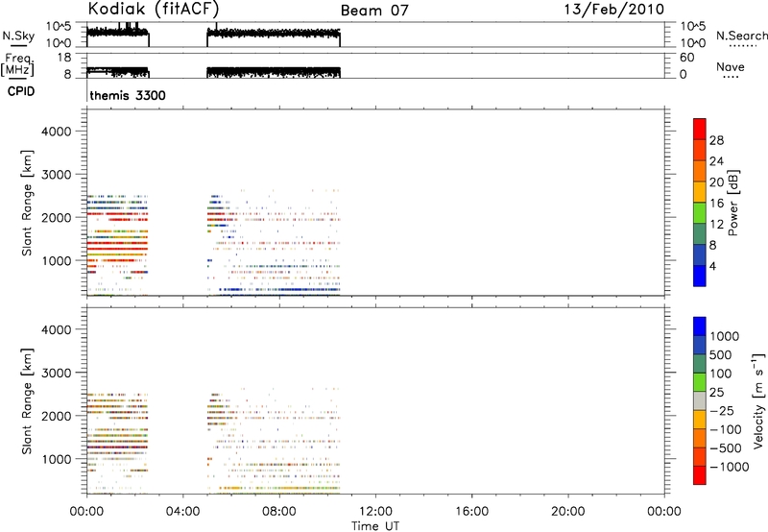Click the Velocity colorbar value "-1000"
Image resolution: width=768 pixels, height=532 pixels.
pos(729,467)
